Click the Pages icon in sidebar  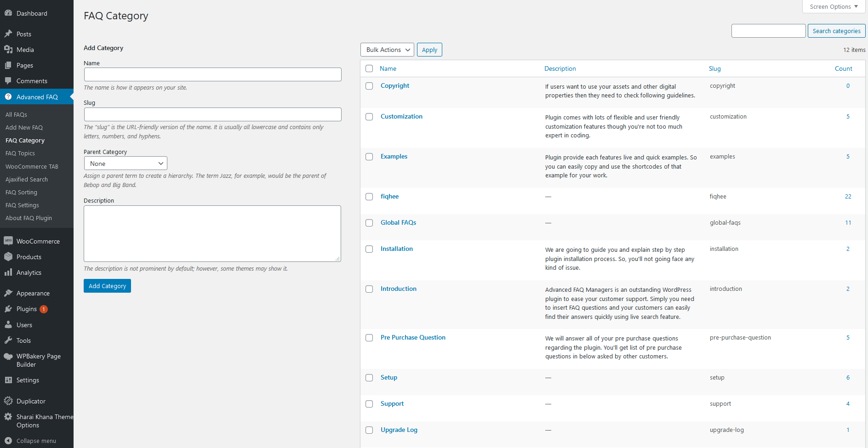coord(8,65)
